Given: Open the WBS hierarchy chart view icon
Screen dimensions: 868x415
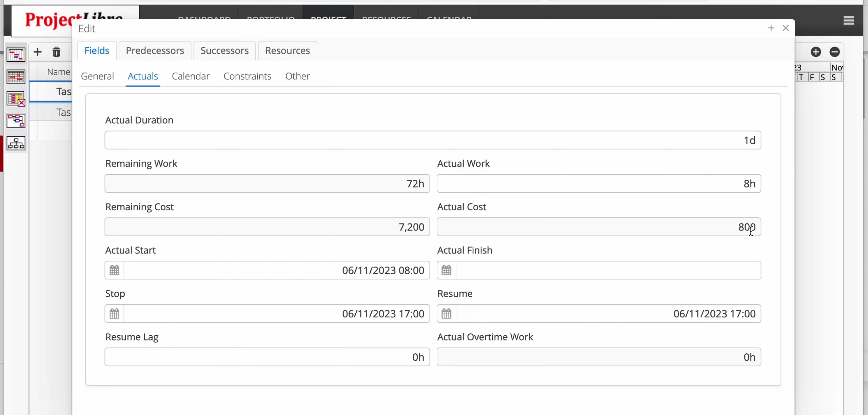Looking at the screenshot, I should coord(16,143).
